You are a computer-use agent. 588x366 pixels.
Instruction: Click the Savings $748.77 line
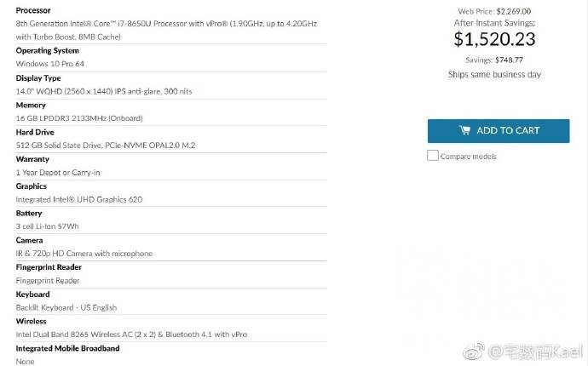tap(494, 60)
